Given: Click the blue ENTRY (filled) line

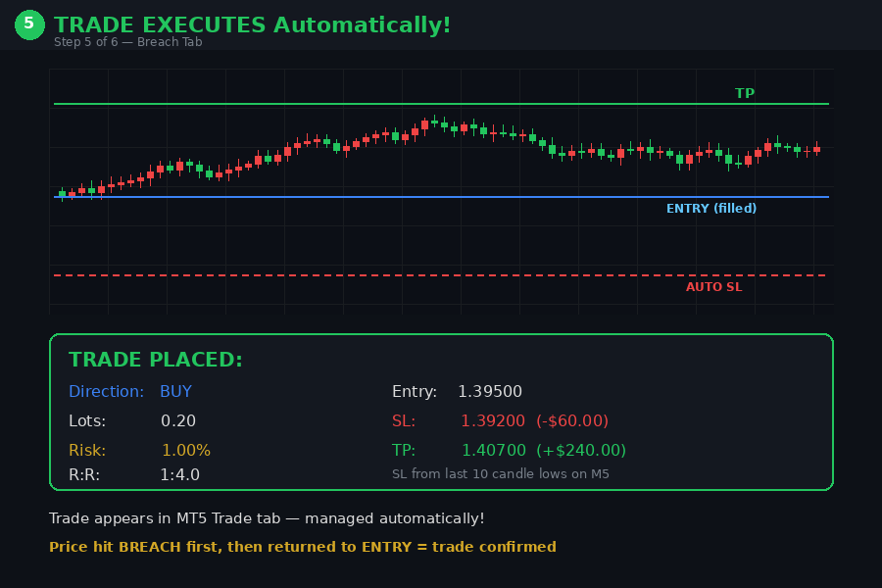Looking at the screenshot, I should (441, 197).
